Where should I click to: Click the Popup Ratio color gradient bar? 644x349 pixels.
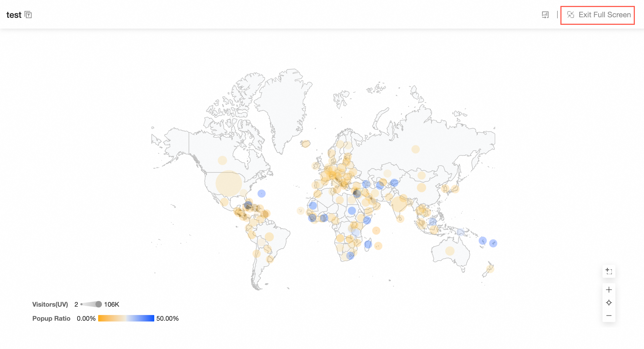point(126,318)
